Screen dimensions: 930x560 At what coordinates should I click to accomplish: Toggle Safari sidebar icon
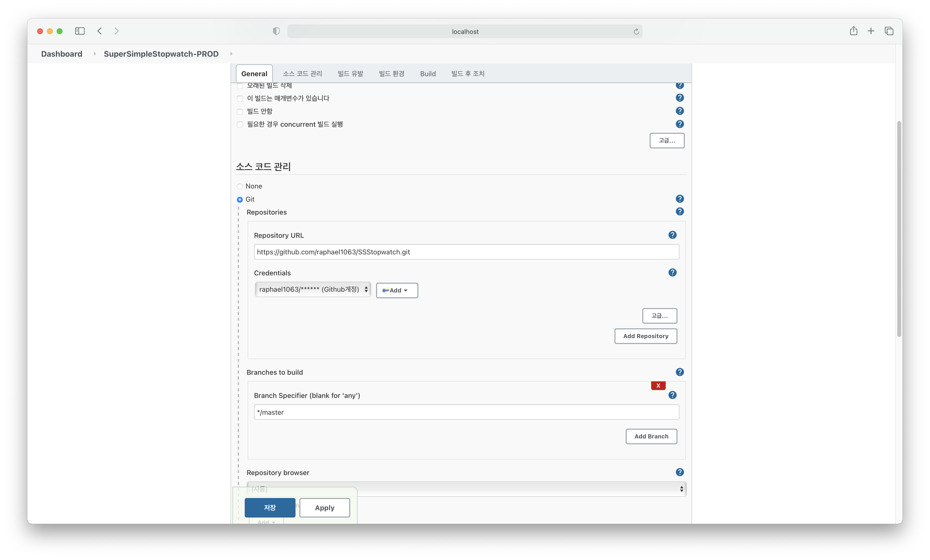coord(80,31)
